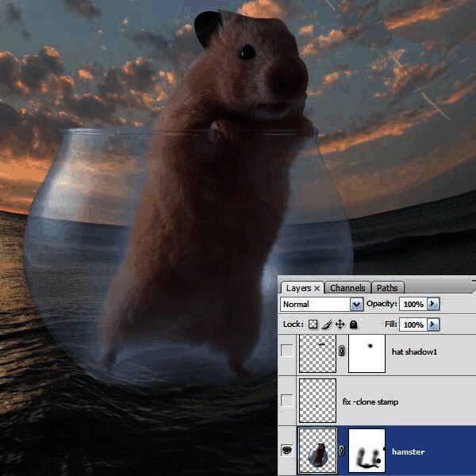Image resolution: width=476 pixels, height=476 pixels.
Task: Switch to the Paths tab
Action: (387, 288)
